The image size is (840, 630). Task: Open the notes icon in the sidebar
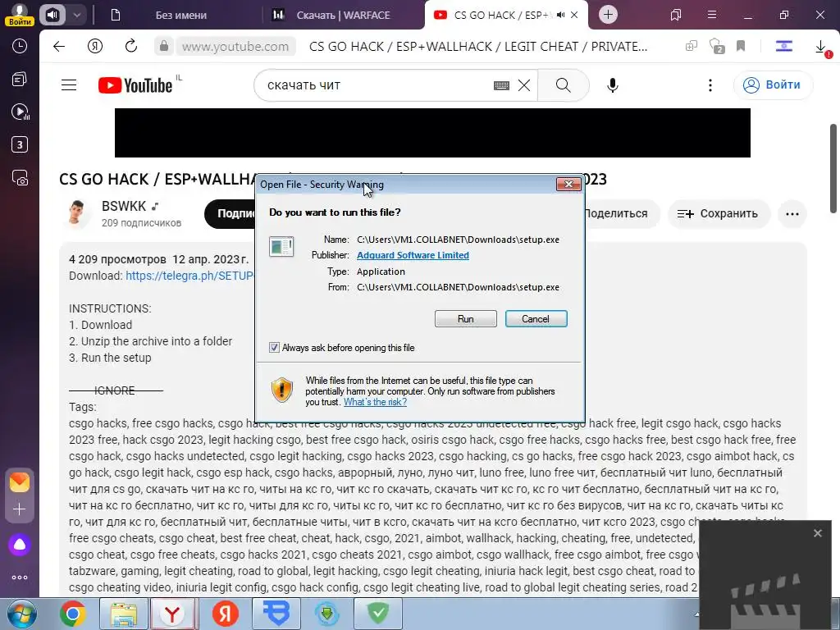[20, 80]
